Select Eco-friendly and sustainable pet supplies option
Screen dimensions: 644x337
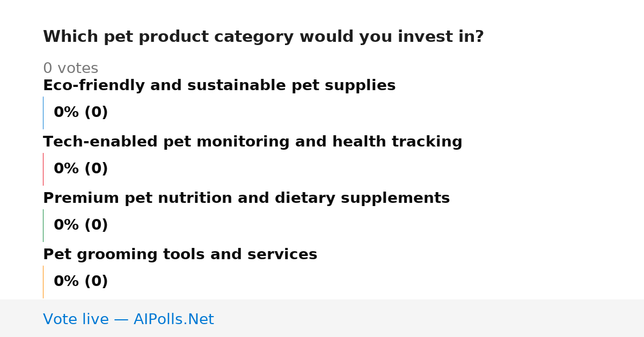click(219, 86)
